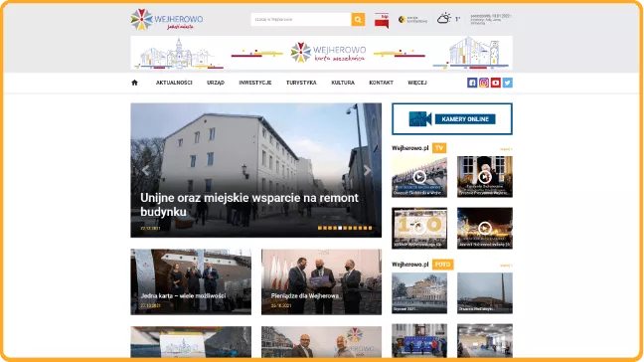
Task: Check the weather cloud icon
Action: coord(444,19)
